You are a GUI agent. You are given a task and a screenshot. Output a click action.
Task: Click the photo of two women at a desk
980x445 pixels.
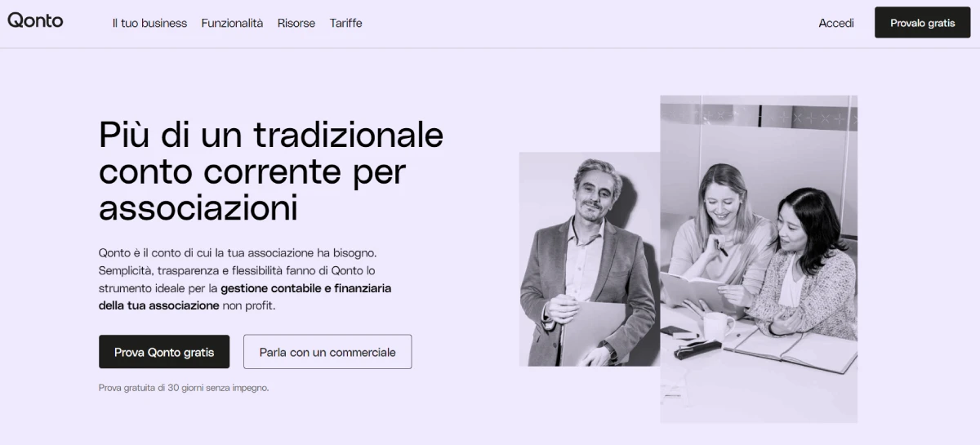tap(759, 259)
